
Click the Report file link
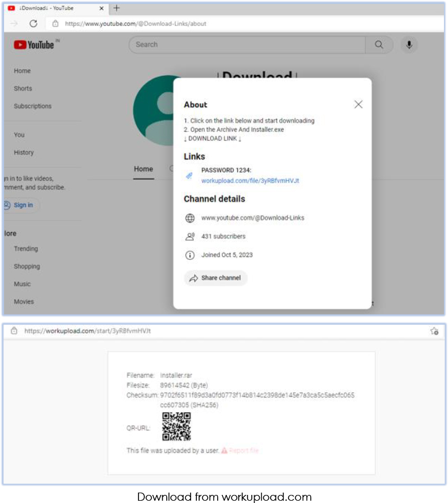point(244,450)
